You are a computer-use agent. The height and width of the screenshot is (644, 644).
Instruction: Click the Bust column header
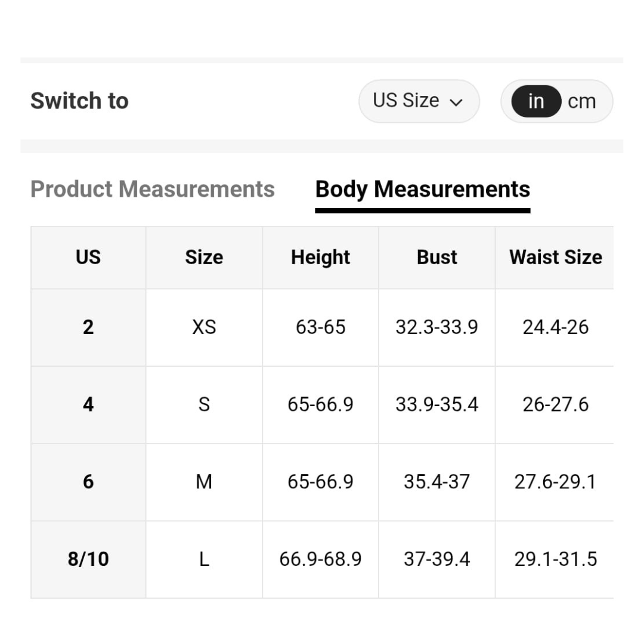(436, 257)
